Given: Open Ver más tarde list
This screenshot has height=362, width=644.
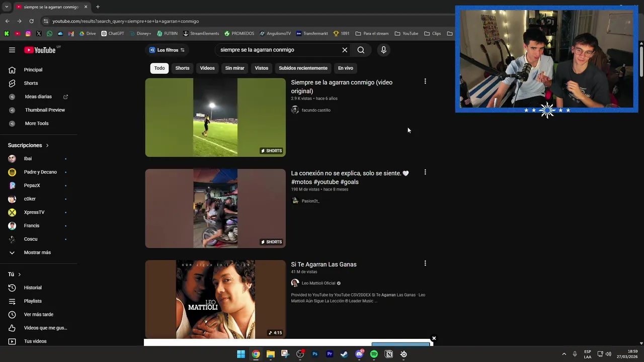Looking at the screenshot, I should click(x=39, y=314).
